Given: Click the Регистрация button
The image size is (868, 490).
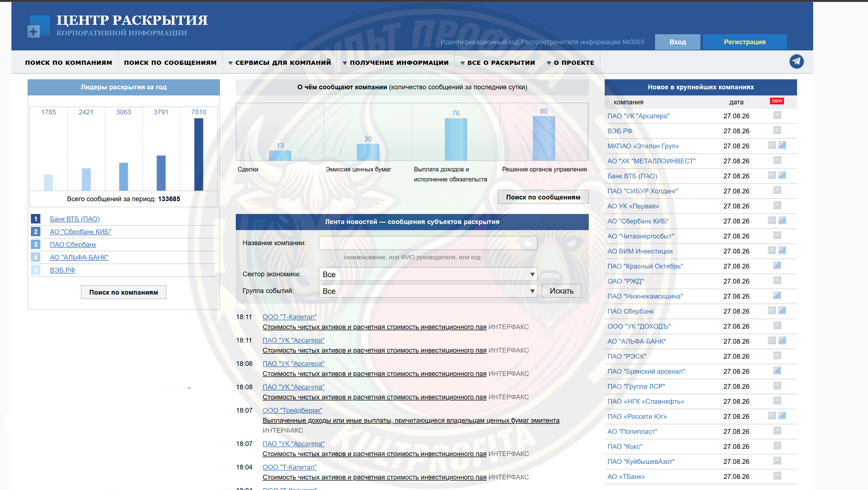Looking at the screenshot, I should point(744,42).
